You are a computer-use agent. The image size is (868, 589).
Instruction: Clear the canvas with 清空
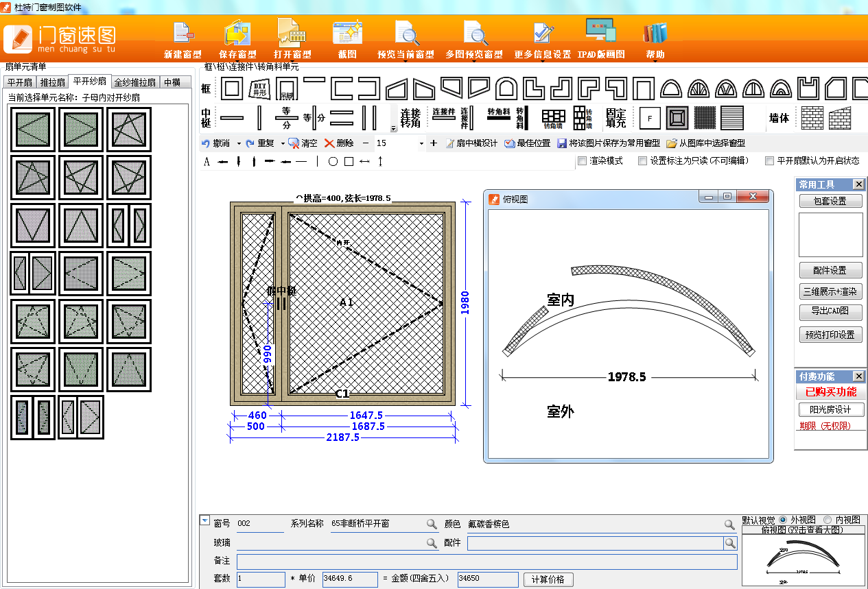coord(303,143)
